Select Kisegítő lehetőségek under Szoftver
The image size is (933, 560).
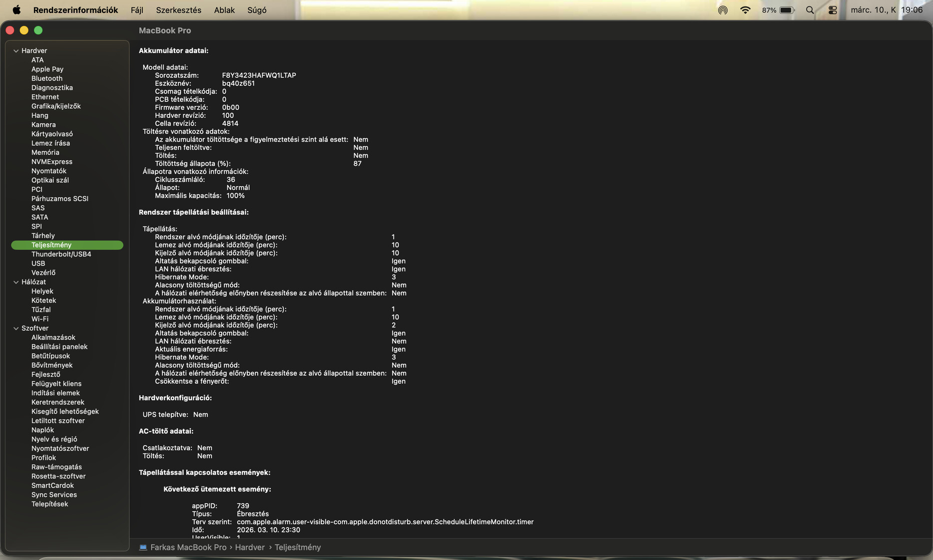coord(65,411)
